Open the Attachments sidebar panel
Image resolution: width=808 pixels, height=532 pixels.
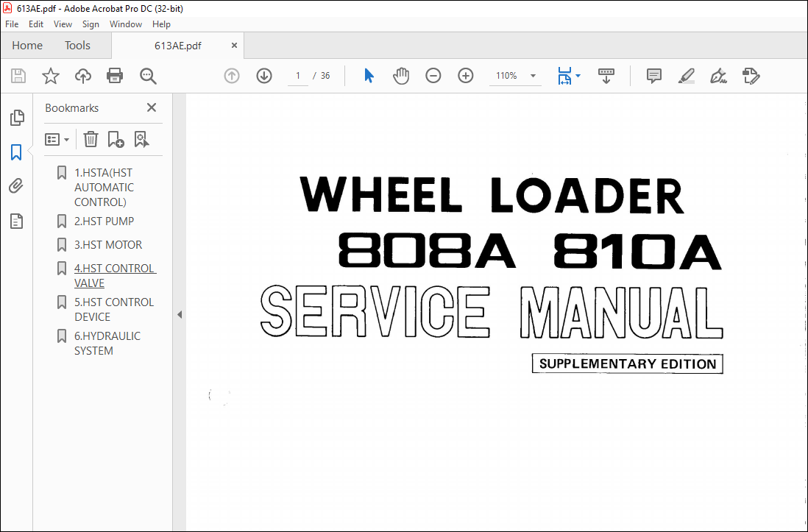pyautogui.click(x=16, y=185)
